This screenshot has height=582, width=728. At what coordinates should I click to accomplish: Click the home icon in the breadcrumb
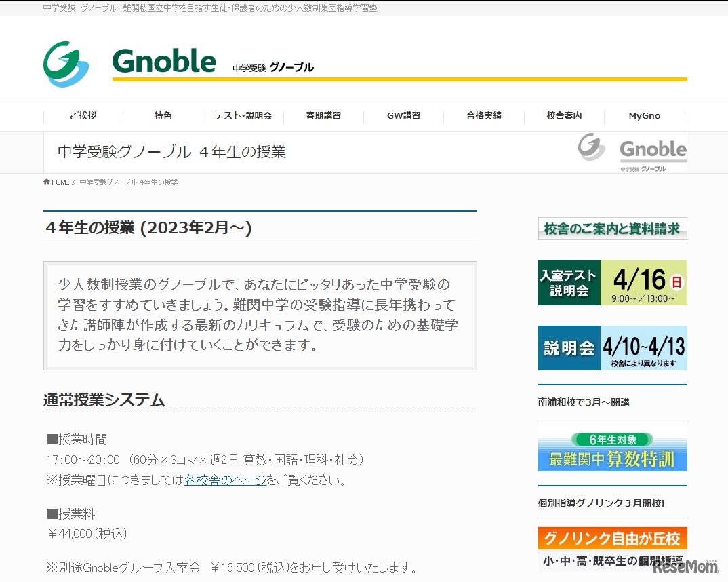click(x=46, y=182)
